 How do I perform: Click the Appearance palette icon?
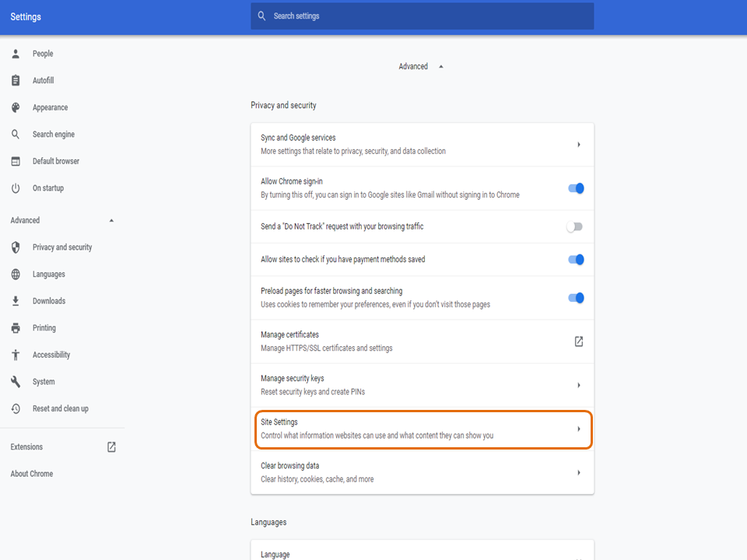tap(16, 107)
